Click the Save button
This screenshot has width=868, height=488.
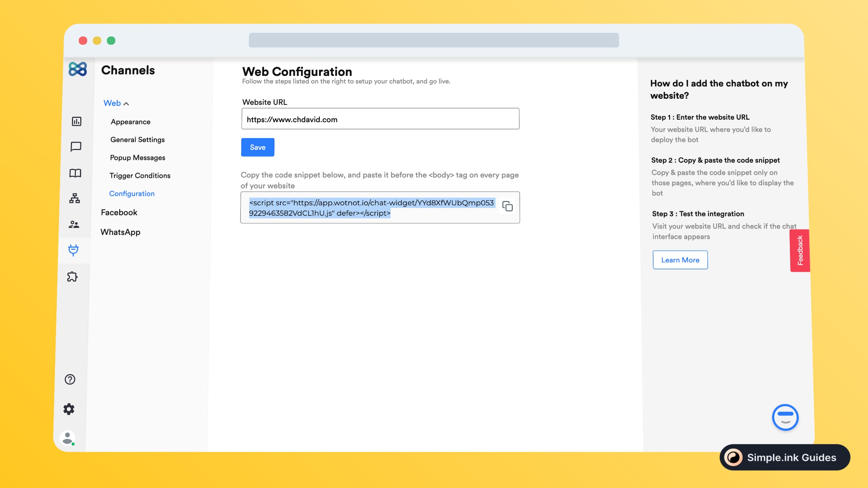coord(258,147)
